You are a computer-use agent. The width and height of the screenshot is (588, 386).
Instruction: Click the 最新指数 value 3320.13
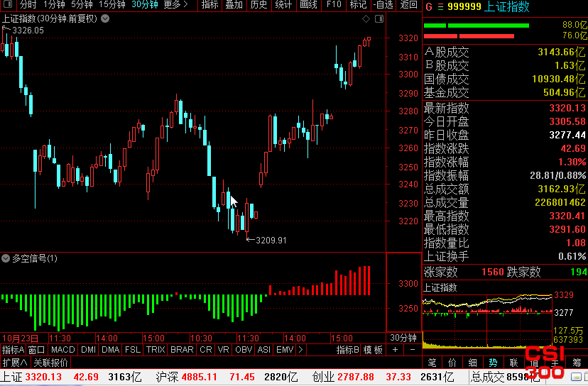[567, 108]
